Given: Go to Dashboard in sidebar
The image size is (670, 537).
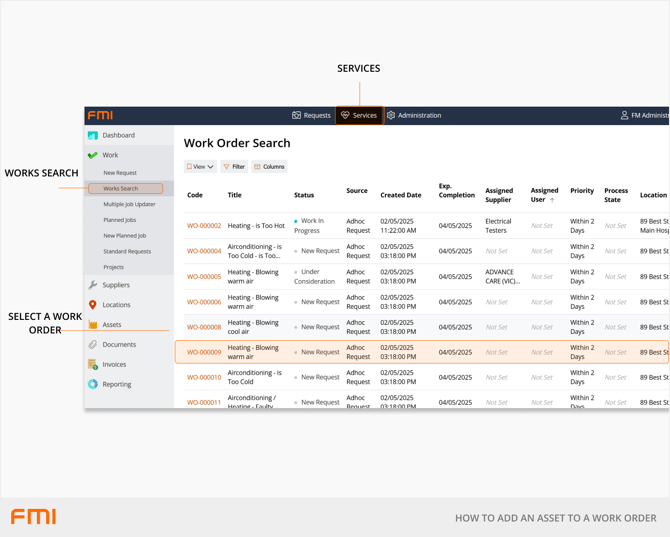Looking at the screenshot, I should click(x=129, y=135).
